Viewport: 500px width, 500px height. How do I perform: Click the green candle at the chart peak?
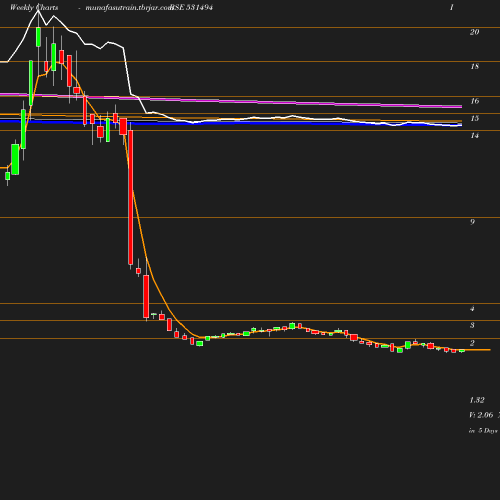(x=38, y=37)
